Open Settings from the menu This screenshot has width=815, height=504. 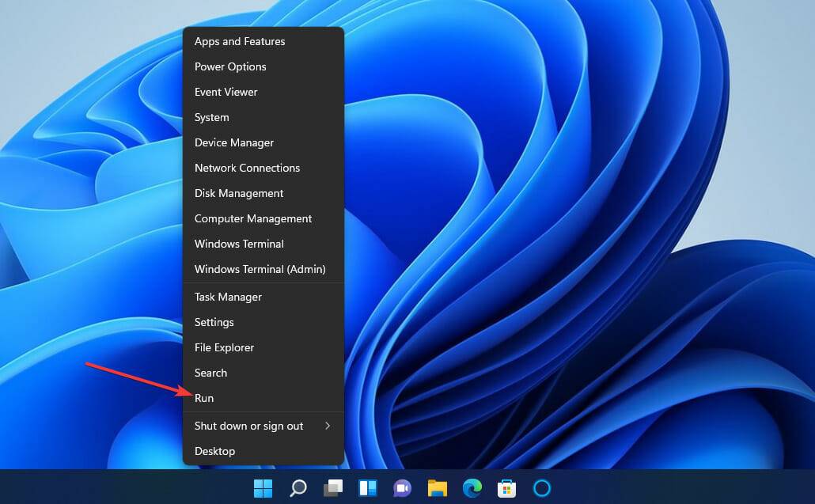point(214,322)
